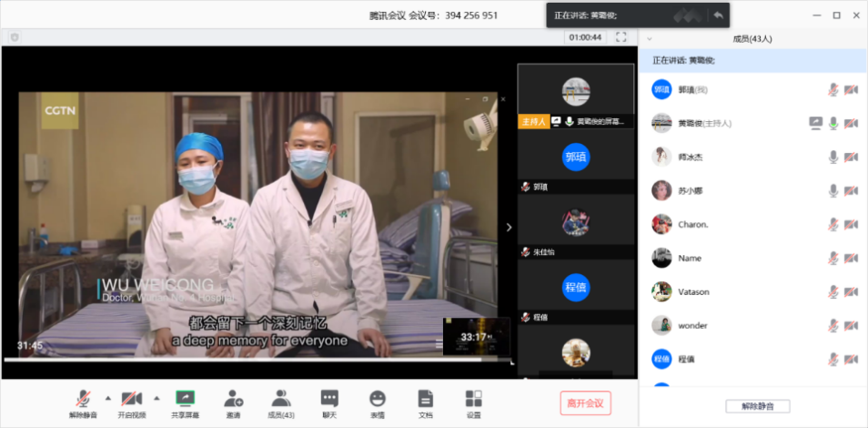Turn on camera with 开启视频

pyautogui.click(x=132, y=403)
